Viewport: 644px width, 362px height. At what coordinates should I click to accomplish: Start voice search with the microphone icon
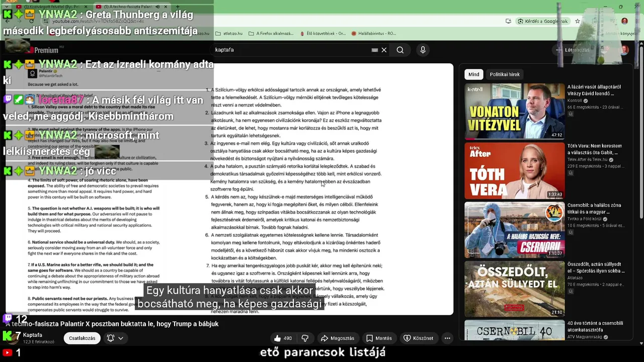[423, 50]
